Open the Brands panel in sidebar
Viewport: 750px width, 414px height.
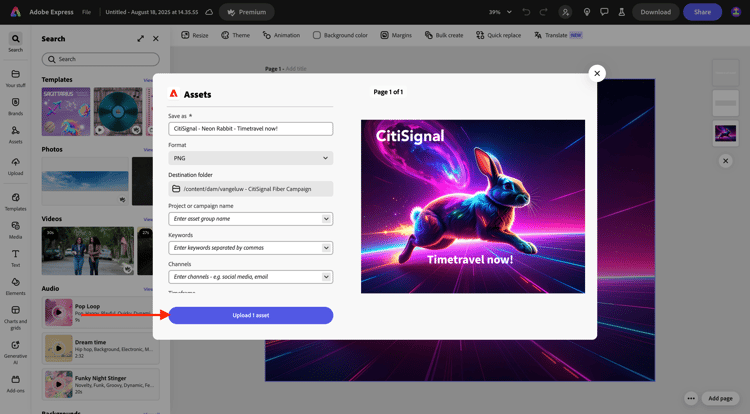(15, 105)
